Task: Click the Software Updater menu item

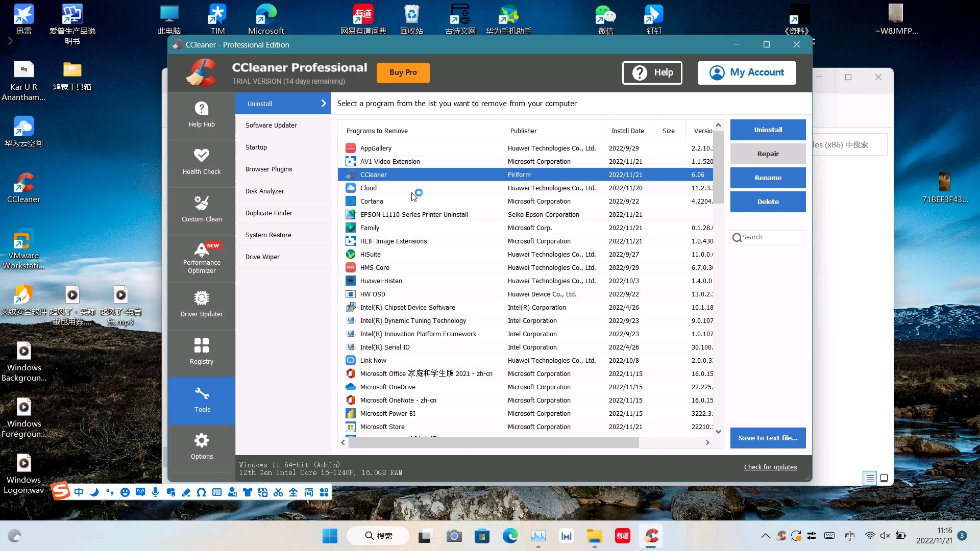Action: point(271,125)
